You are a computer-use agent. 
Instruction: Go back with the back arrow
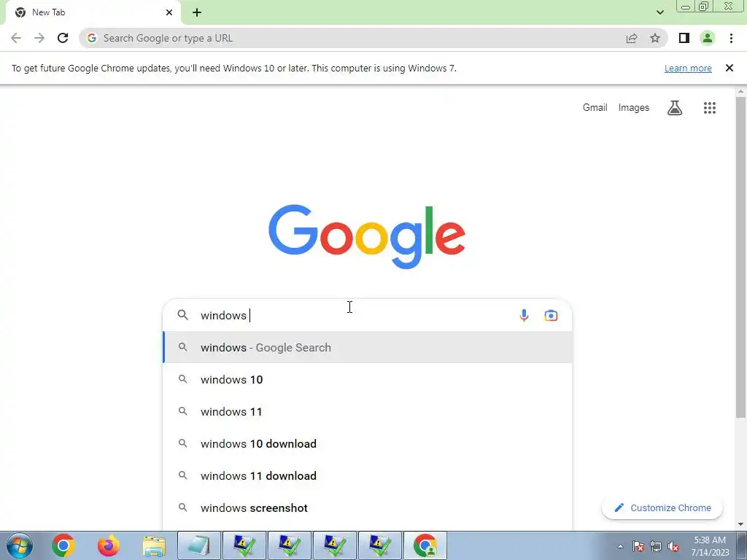(16, 38)
